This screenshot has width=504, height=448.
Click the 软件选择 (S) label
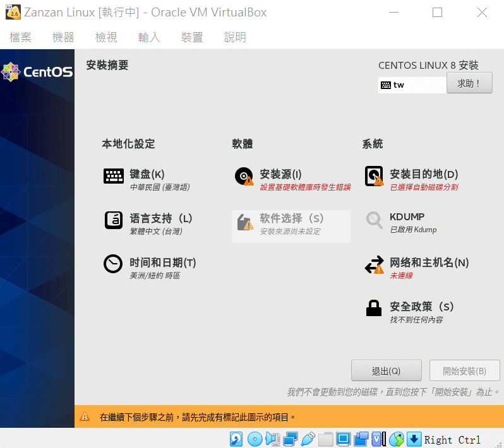(x=292, y=218)
